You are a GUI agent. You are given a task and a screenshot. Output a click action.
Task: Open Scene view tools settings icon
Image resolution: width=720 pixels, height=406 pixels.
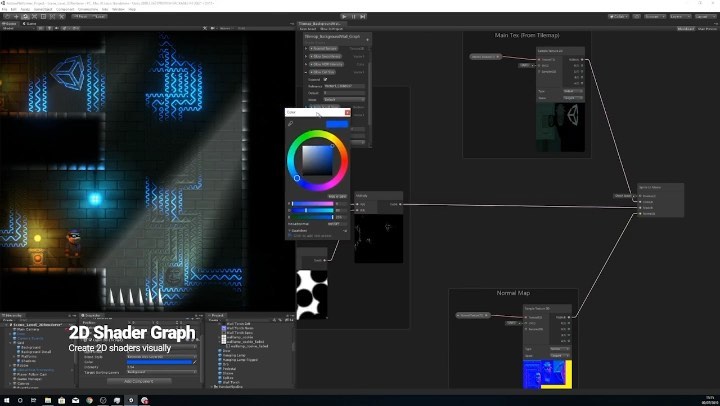point(205,28)
